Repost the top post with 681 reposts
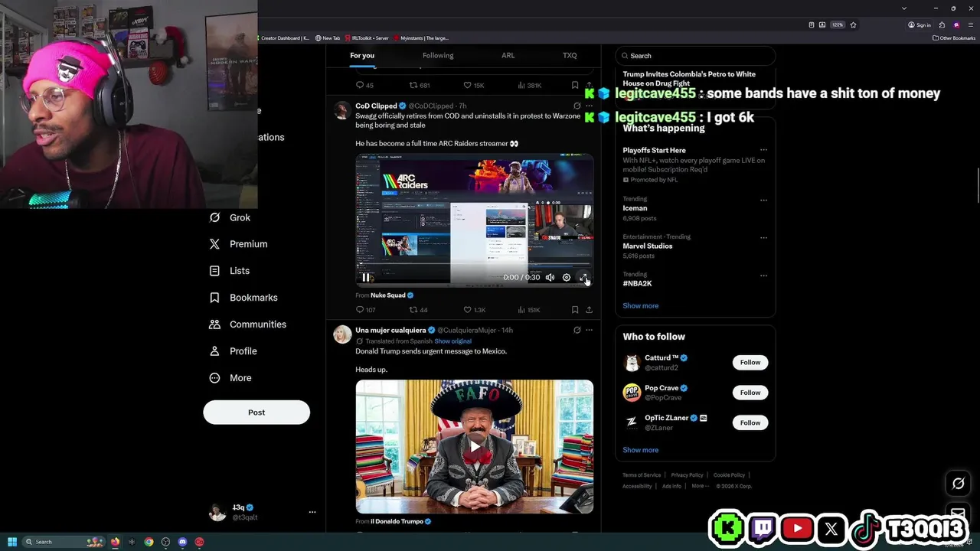The height and width of the screenshot is (551, 980). 420,85
